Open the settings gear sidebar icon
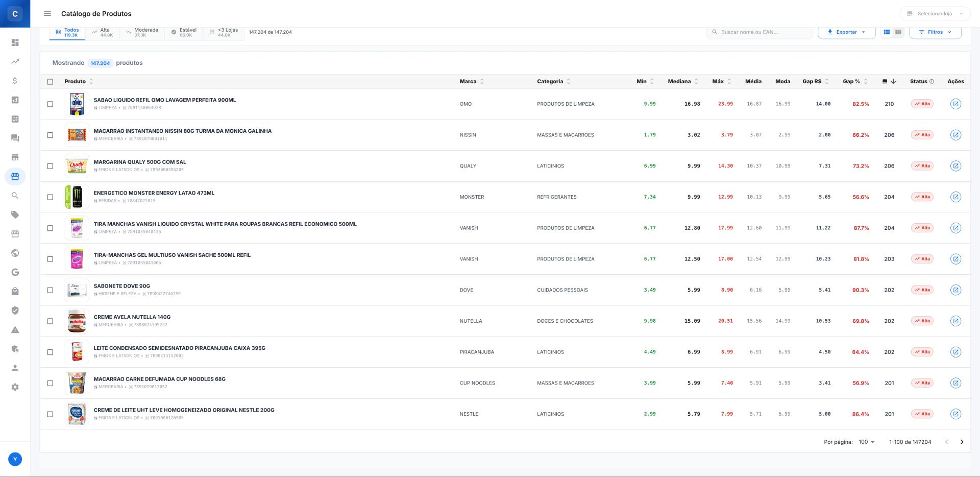 pyautogui.click(x=15, y=387)
